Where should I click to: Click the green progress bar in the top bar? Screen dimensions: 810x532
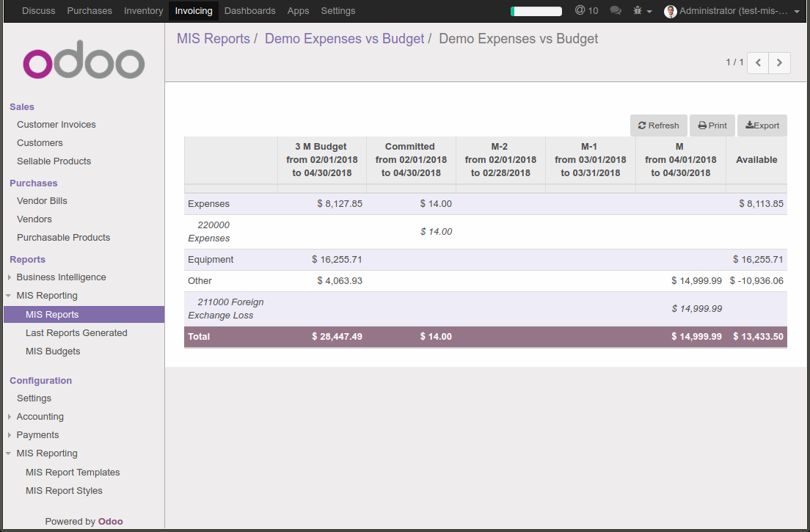pos(536,11)
